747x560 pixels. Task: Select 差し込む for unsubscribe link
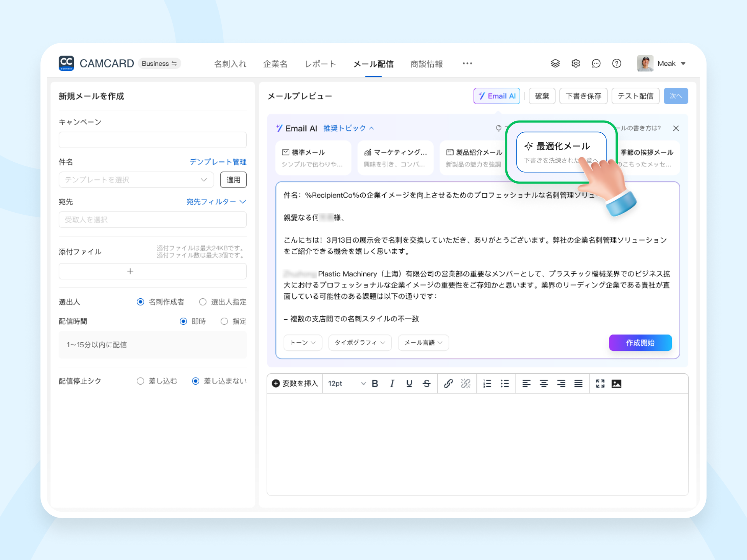click(x=140, y=381)
